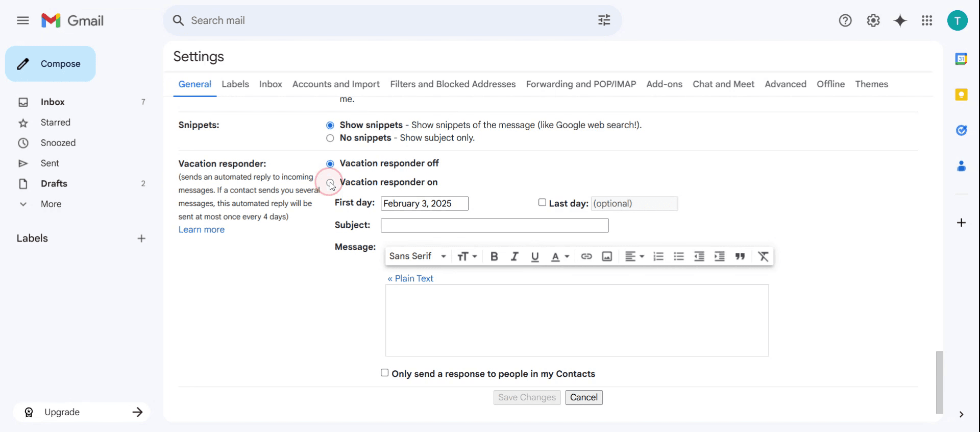980x432 pixels.
Task: Open Google Calendar from the side panel
Action: [x=961, y=59]
